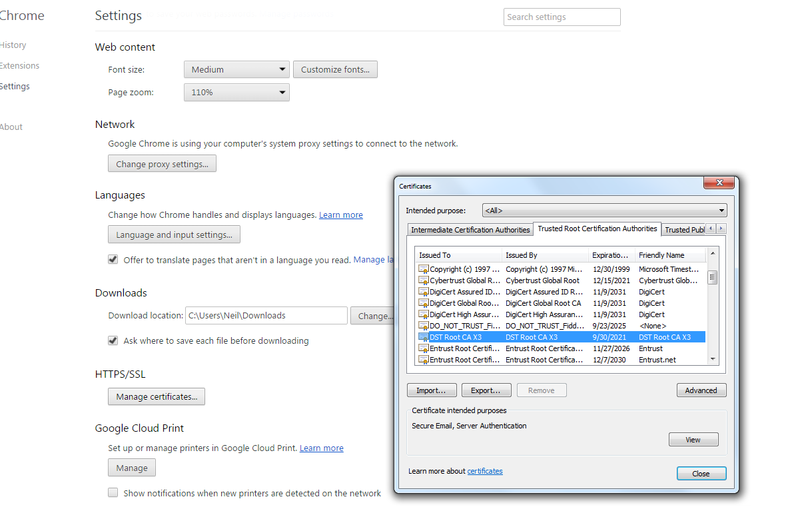Open About in Chrome sidebar
The width and height of the screenshot is (812, 519).
point(11,127)
